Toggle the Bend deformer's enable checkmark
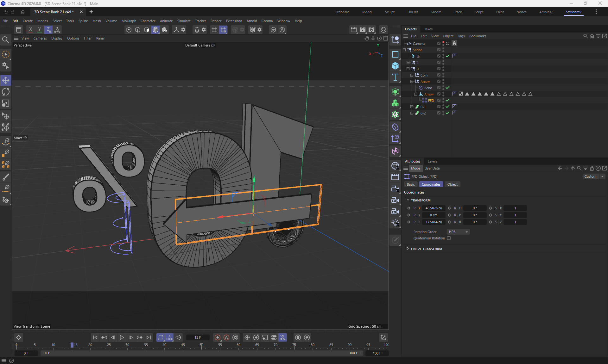 [447, 88]
